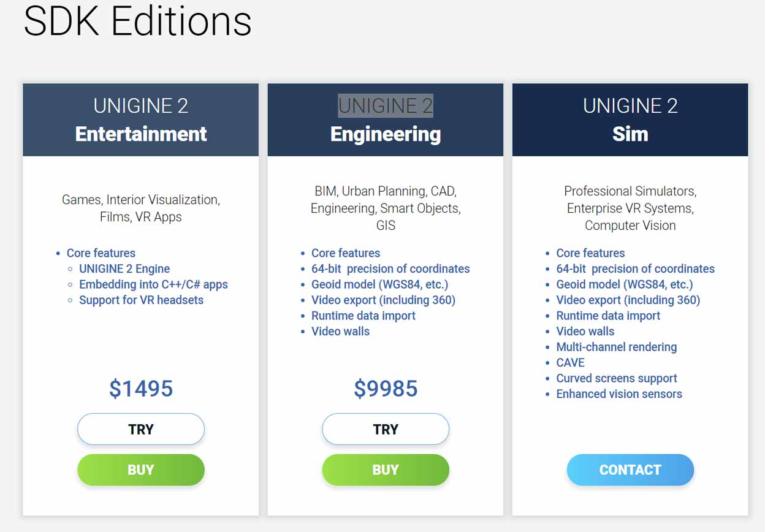
Task: Click CAVE feature in Sim list
Action: click(571, 363)
